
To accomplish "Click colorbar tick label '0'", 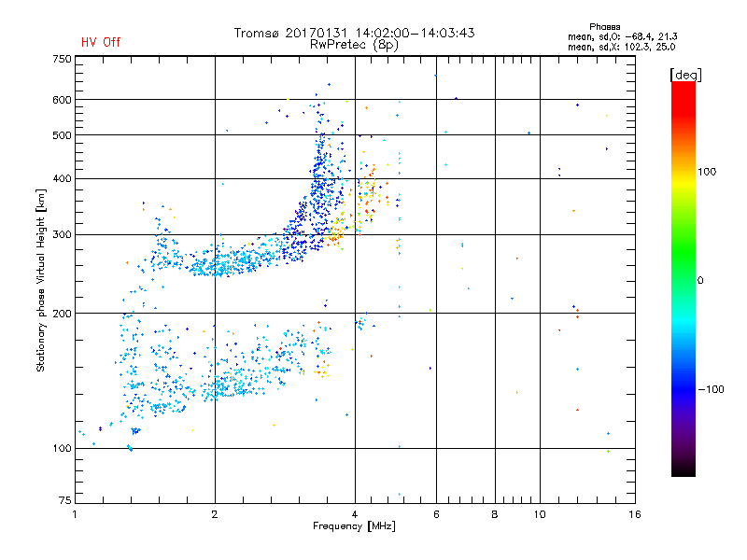I will click(x=700, y=281).
